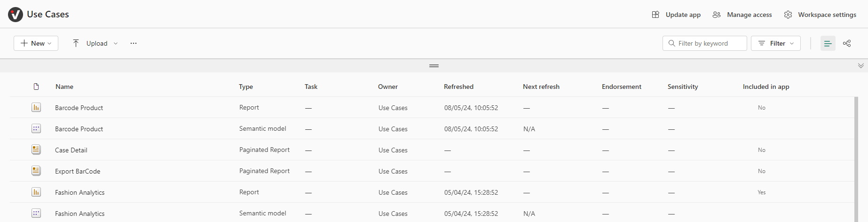Open Workspace settings gear

pos(788,15)
